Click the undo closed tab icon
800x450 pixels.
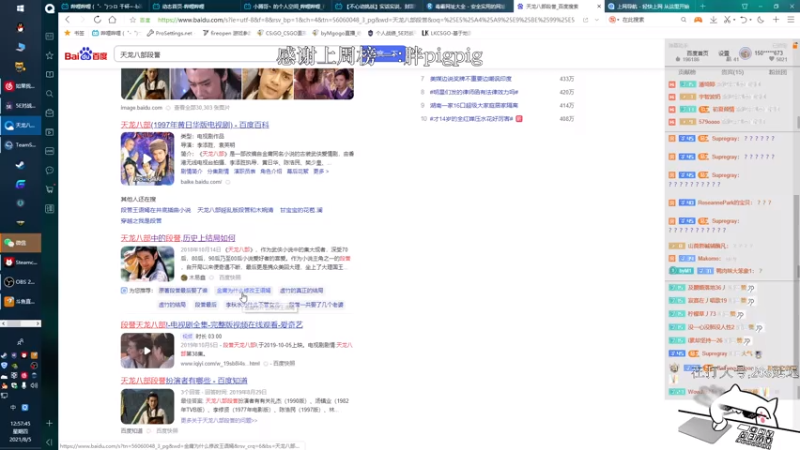(x=744, y=20)
